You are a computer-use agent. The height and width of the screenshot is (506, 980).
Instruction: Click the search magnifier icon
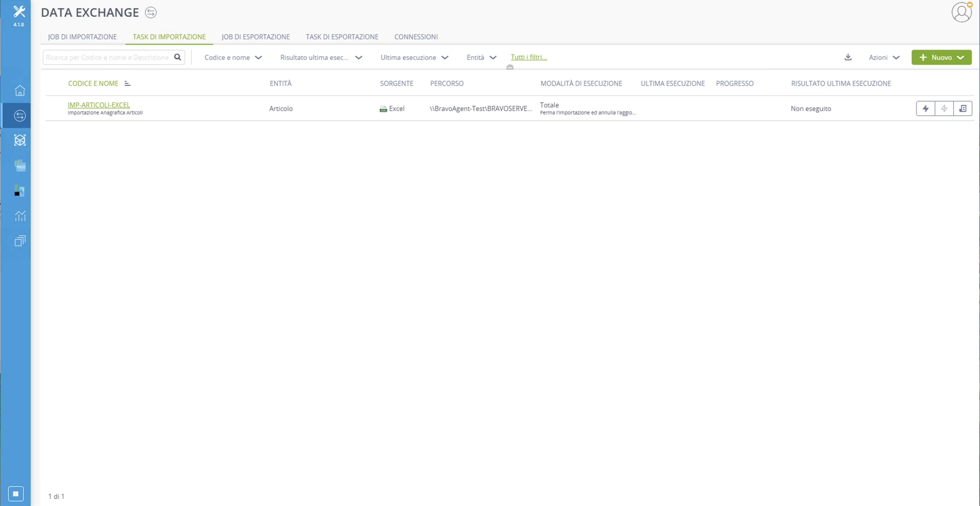click(177, 57)
